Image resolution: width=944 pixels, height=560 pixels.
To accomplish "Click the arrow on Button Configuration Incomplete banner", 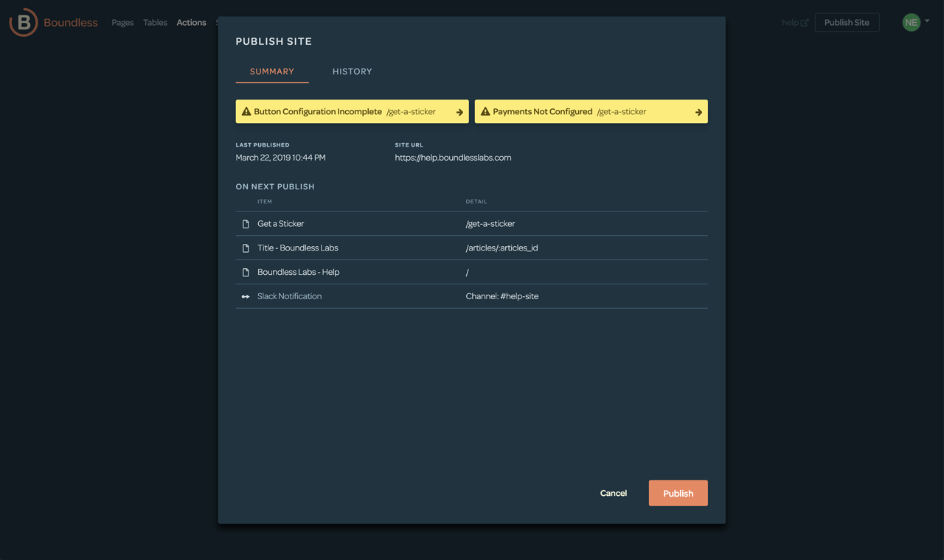I will pos(459,112).
